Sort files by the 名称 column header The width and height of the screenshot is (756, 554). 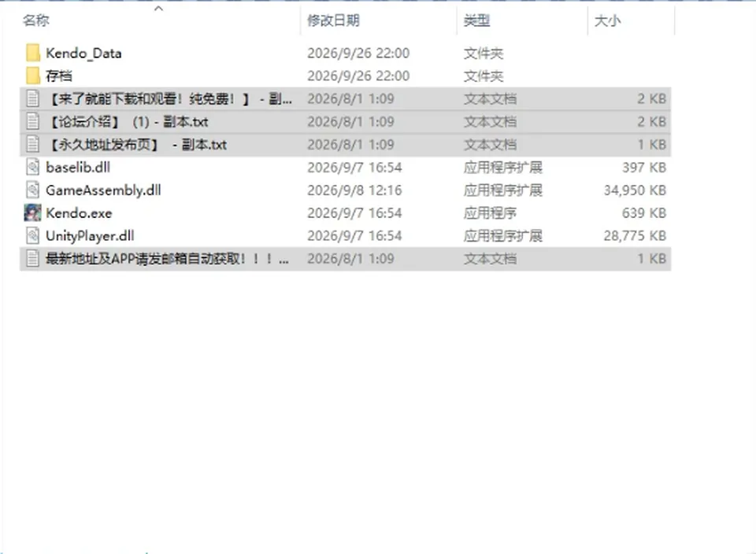pyautogui.click(x=35, y=20)
